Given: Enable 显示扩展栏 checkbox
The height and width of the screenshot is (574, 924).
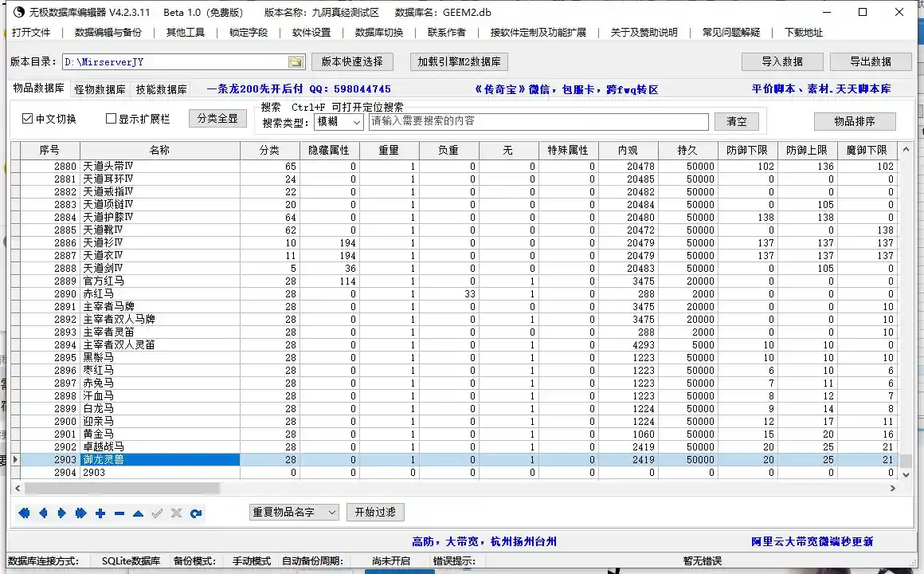Looking at the screenshot, I should click(x=111, y=119).
